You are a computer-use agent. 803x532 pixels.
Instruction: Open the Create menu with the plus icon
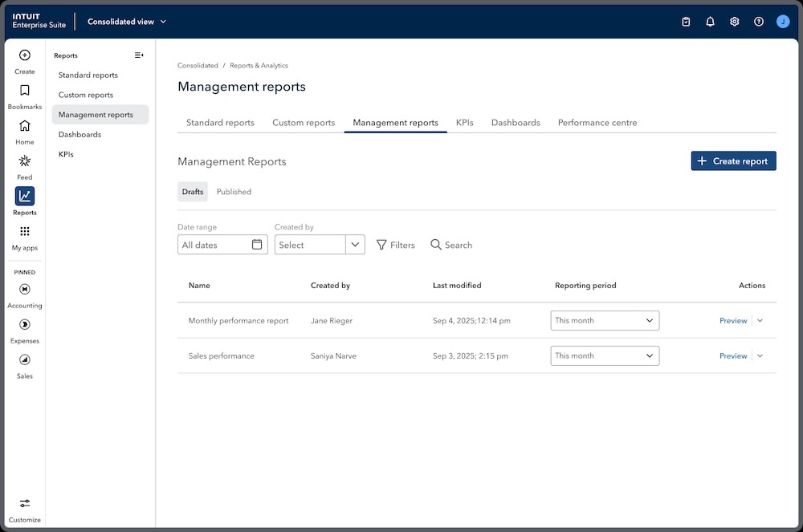[x=24, y=60]
